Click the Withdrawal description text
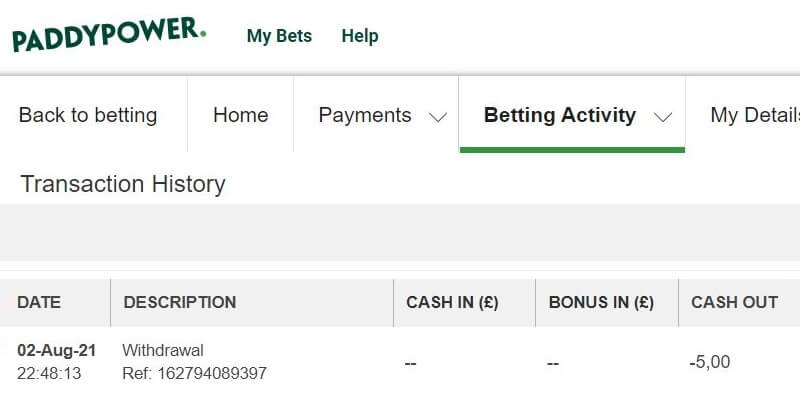Screen dimensions: 800x400 point(163,351)
